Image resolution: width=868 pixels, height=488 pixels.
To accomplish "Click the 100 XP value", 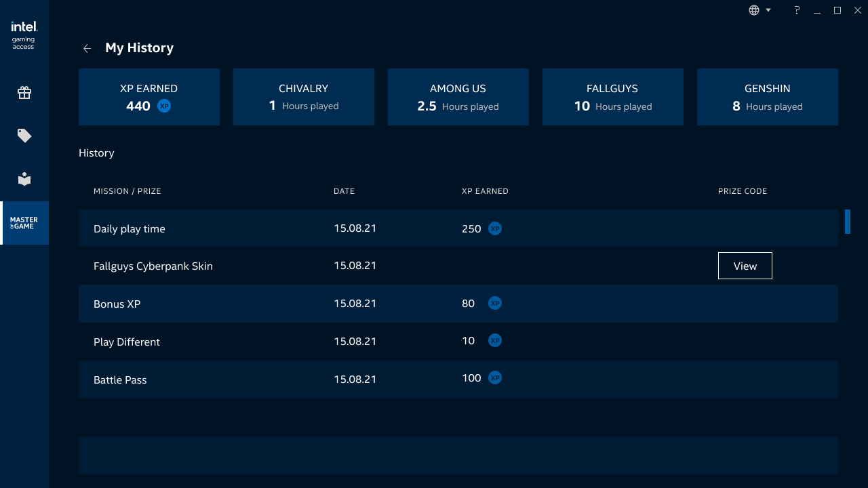I will tap(471, 378).
